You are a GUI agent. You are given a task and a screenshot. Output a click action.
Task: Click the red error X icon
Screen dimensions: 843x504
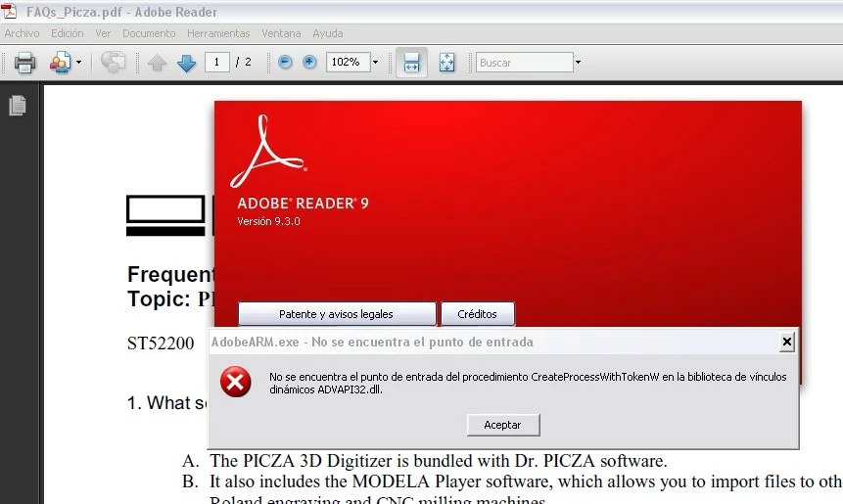pos(236,382)
